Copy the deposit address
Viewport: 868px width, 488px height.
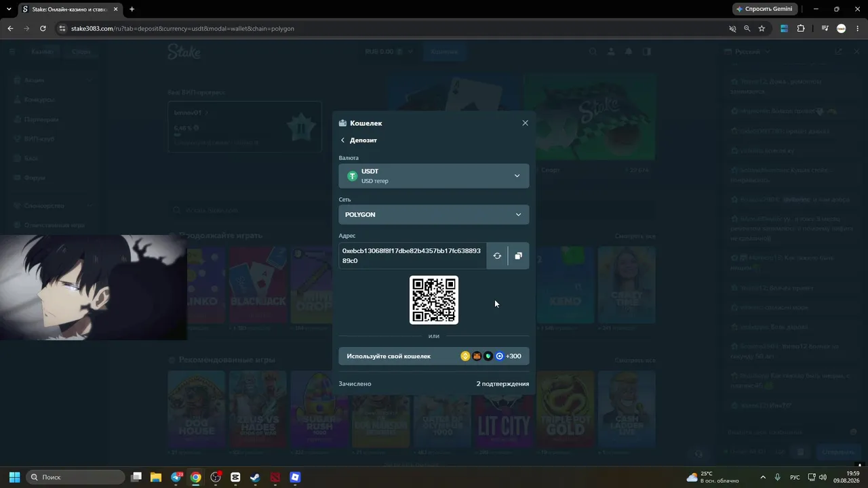pyautogui.click(x=518, y=256)
